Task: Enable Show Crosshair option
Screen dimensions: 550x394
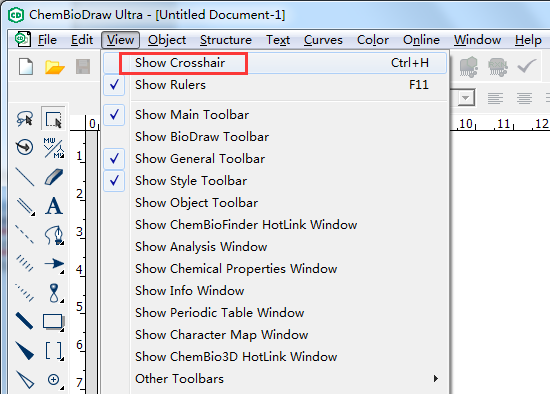Action: tap(275, 63)
